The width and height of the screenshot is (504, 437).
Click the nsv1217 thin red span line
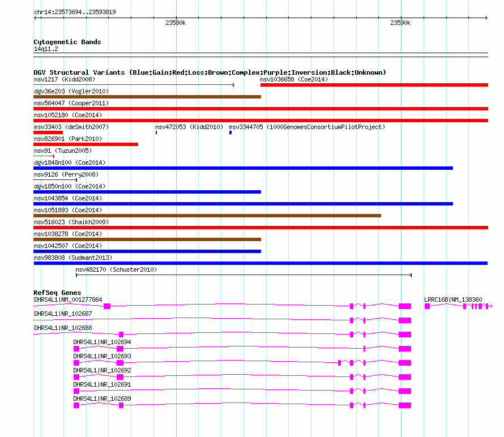coord(134,85)
